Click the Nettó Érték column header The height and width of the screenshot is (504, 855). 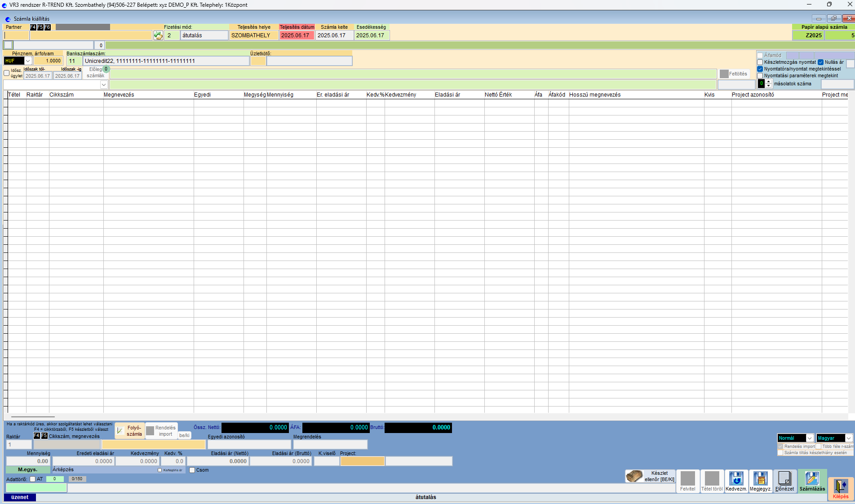coord(498,95)
